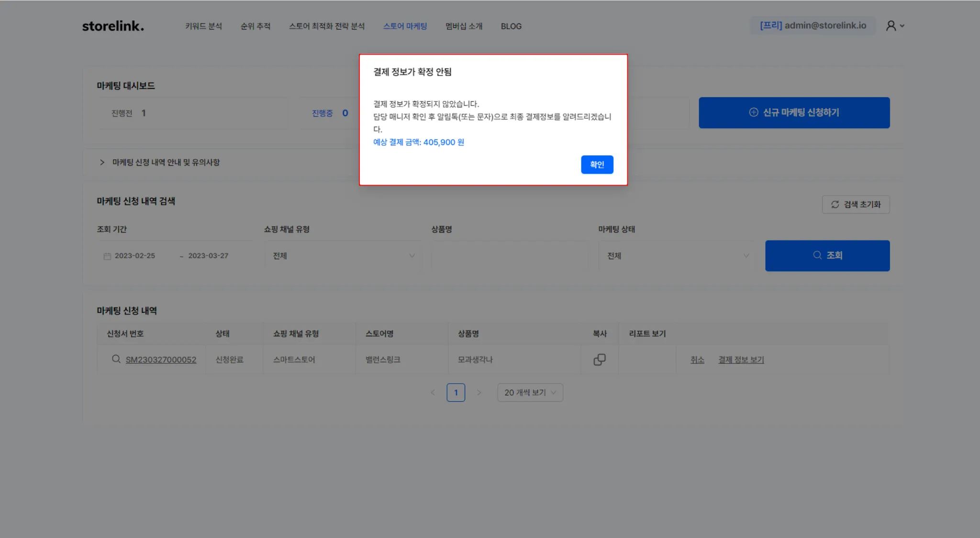Click the copy icon in the 복사 column
980x538 pixels.
599,360
